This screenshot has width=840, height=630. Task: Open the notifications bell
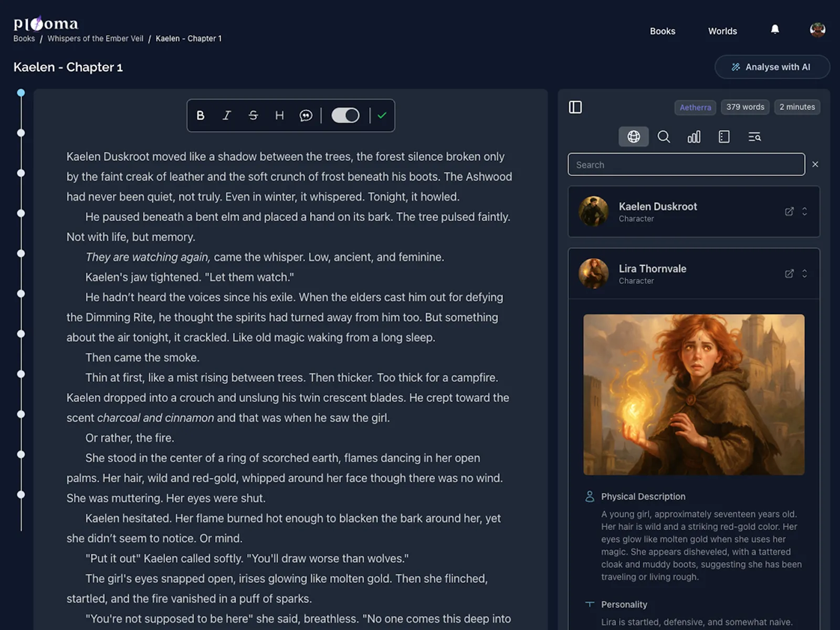click(774, 29)
